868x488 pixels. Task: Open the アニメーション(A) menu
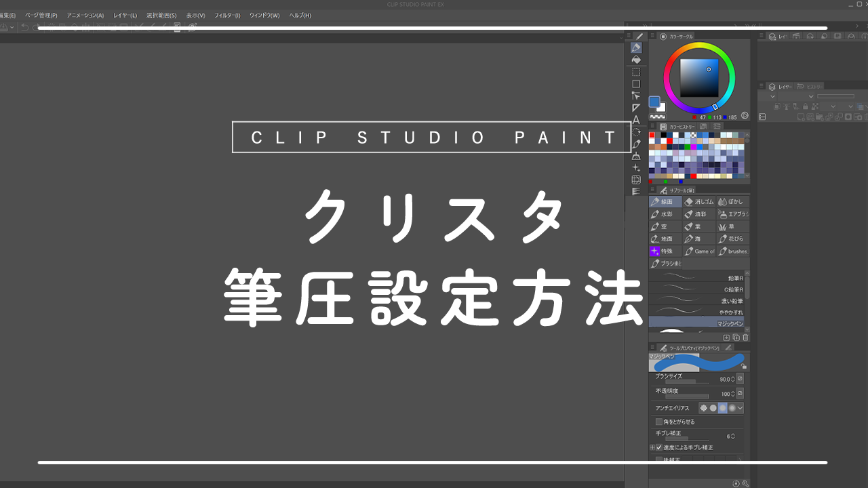[x=85, y=15]
